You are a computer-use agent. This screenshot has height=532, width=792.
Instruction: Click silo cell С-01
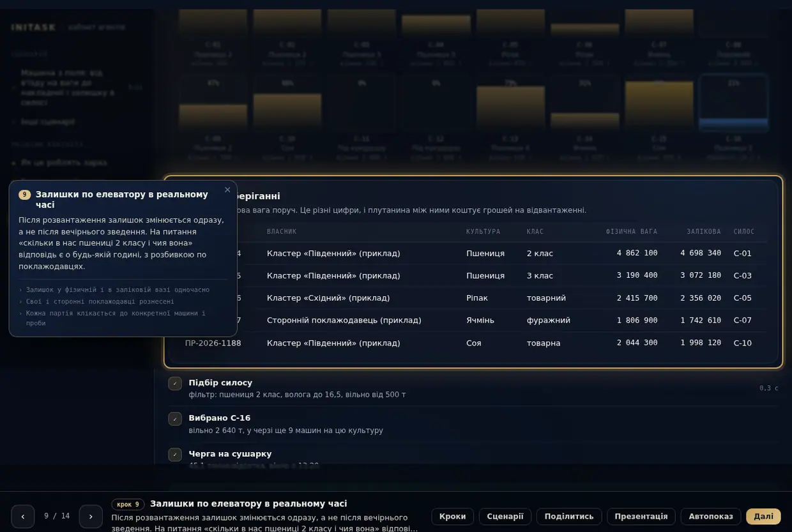pos(743,254)
